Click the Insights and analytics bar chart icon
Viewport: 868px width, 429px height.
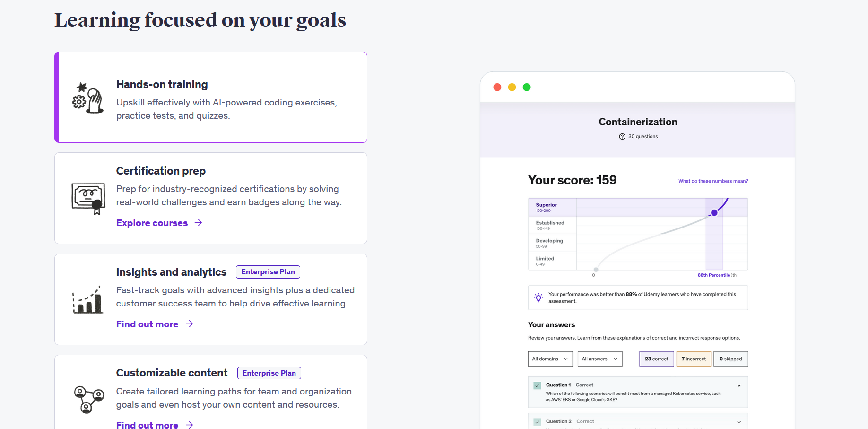click(x=88, y=299)
